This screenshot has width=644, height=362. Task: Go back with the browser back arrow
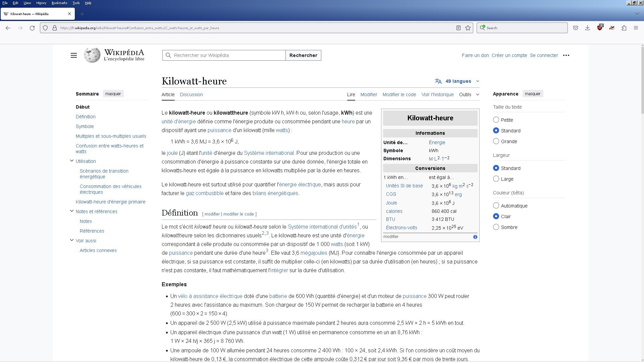pyautogui.click(x=8, y=28)
